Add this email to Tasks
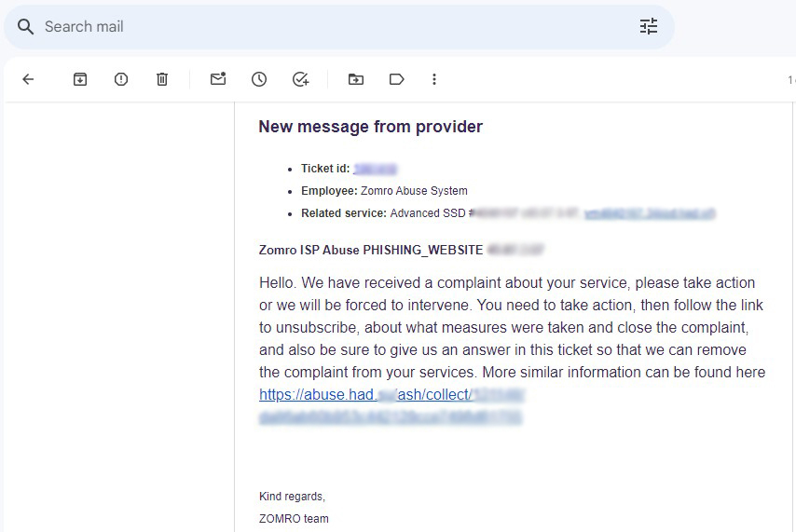796x532 pixels. click(x=300, y=79)
